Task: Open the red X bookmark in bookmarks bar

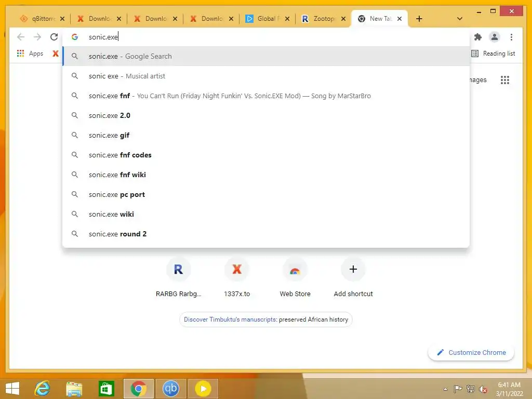Action: 56,54
